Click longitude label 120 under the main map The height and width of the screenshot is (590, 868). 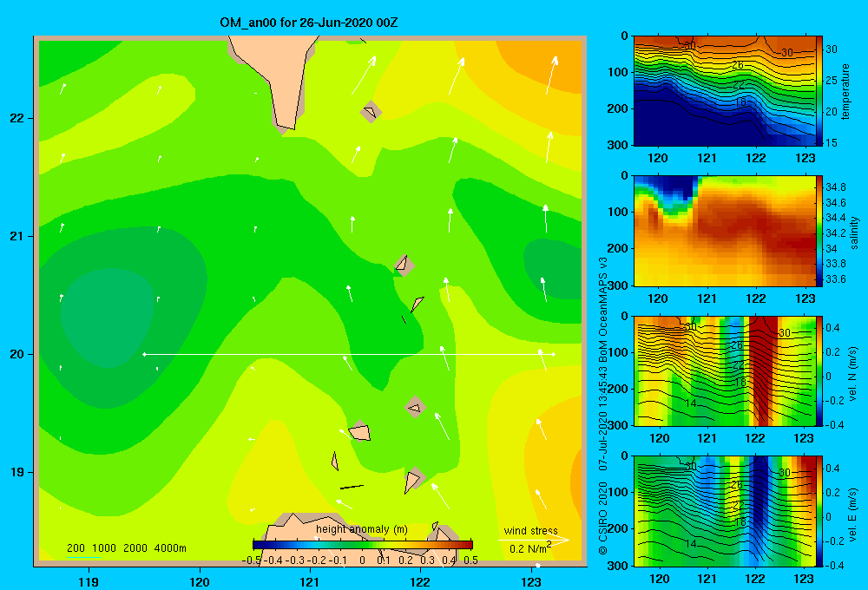(x=200, y=581)
